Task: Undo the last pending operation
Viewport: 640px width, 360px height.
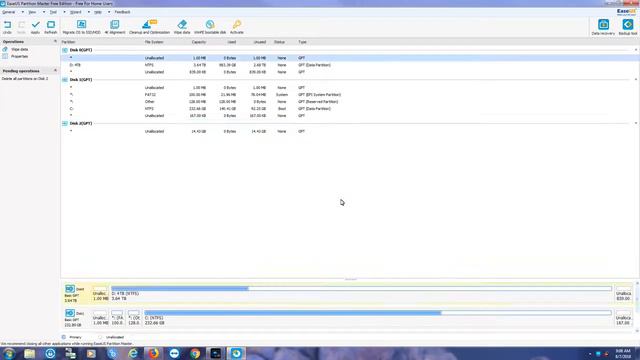Action: click(7, 27)
